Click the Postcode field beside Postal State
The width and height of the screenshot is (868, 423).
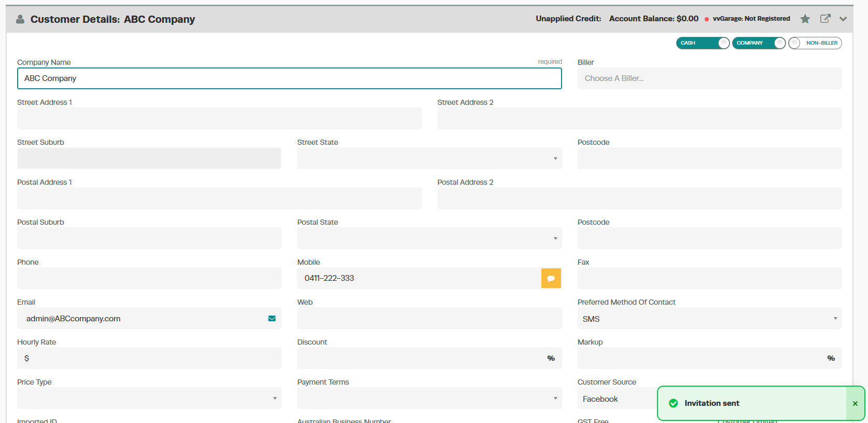(709, 238)
